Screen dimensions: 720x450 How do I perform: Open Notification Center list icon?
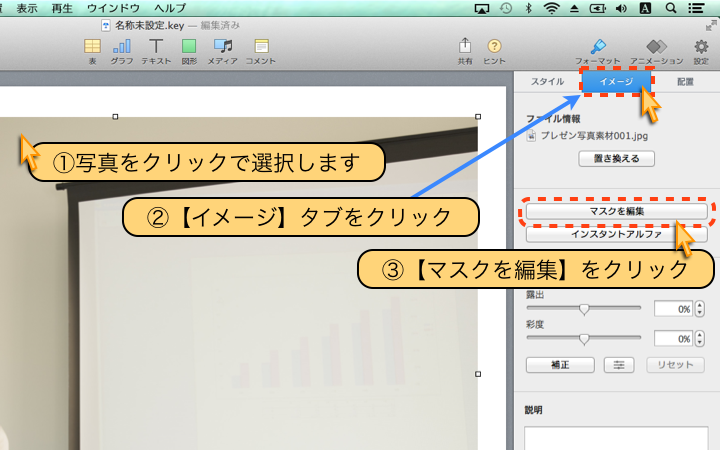(x=696, y=8)
